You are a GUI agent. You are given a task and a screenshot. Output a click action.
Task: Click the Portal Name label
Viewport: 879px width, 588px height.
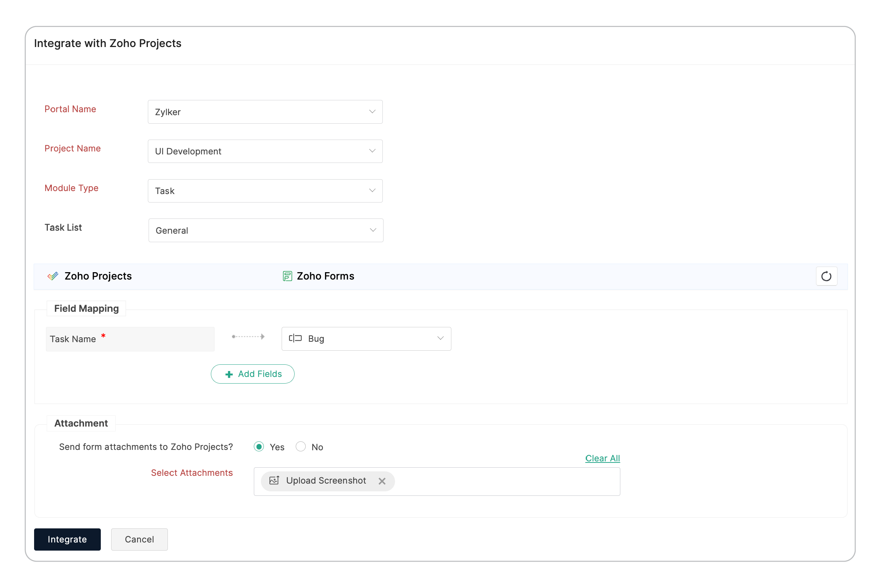click(70, 109)
